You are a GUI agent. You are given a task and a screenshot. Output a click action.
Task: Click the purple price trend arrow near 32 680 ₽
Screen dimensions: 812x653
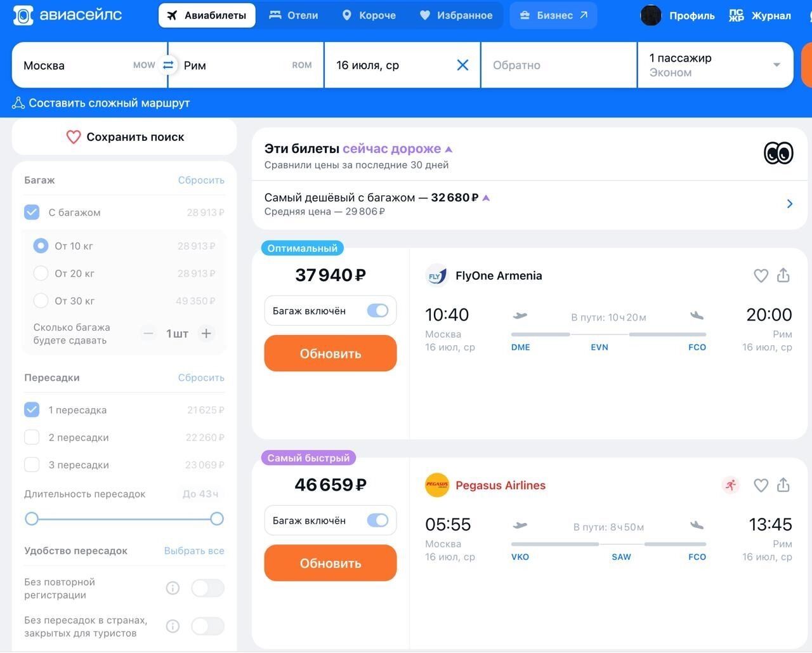click(x=486, y=198)
